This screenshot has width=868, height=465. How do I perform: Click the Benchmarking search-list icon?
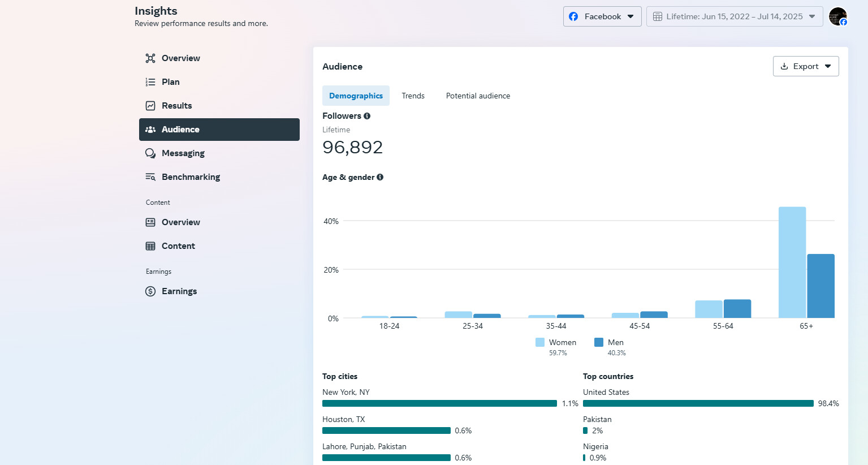pyautogui.click(x=150, y=177)
